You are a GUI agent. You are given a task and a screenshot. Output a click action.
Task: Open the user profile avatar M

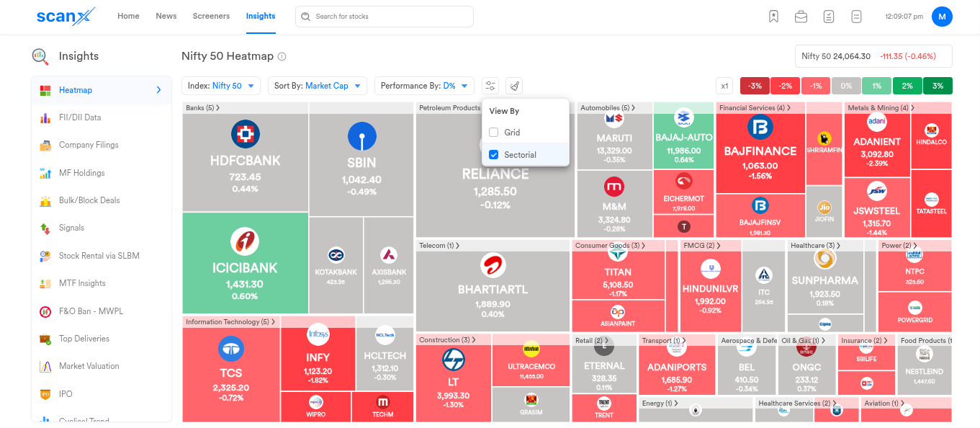pos(942,16)
